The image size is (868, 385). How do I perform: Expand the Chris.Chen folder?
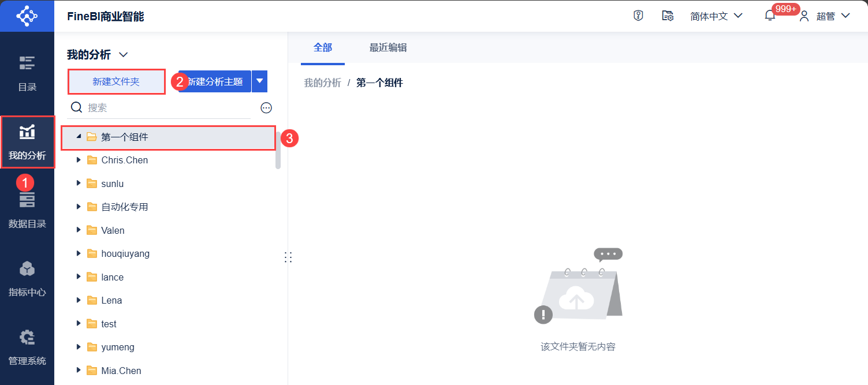tap(79, 160)
